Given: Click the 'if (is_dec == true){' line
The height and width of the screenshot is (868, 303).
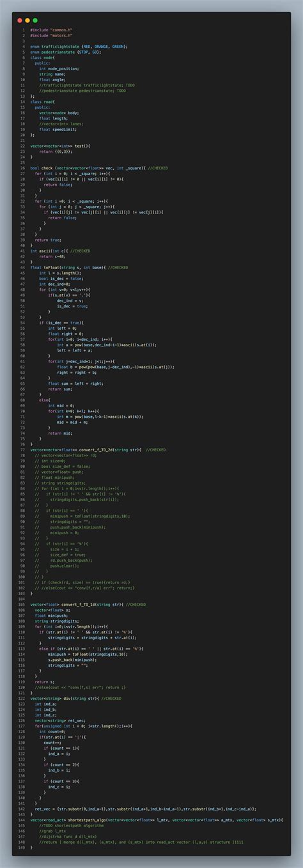Looking at the screenshot, I should pyautogui.click(x=60, y=323).
